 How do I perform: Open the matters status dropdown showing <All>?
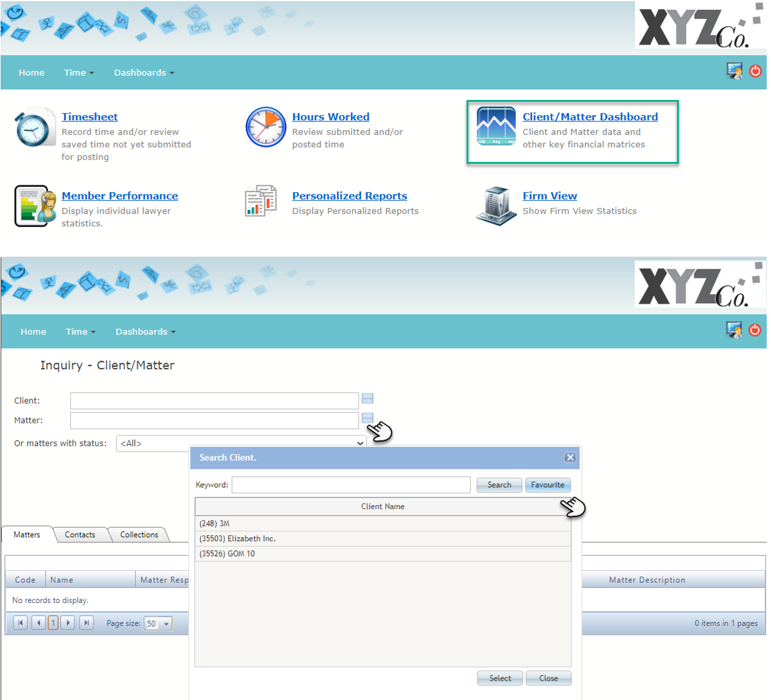[241, 443]
